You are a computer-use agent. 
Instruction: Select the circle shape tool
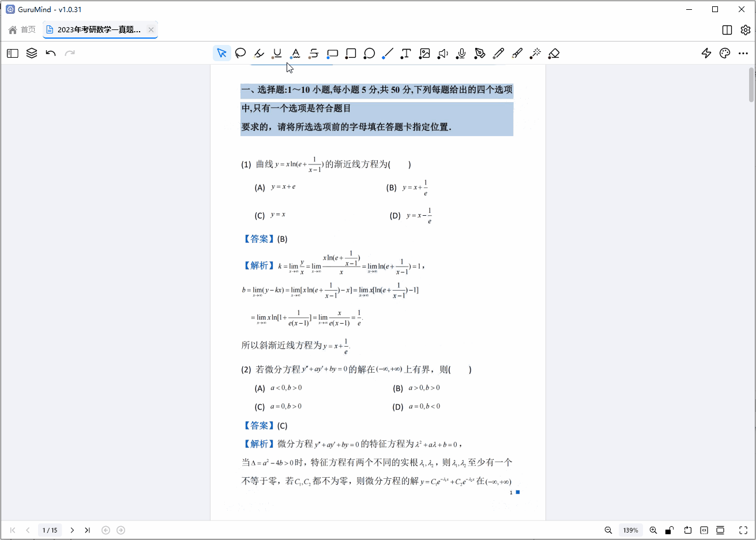tap(369, 53)
